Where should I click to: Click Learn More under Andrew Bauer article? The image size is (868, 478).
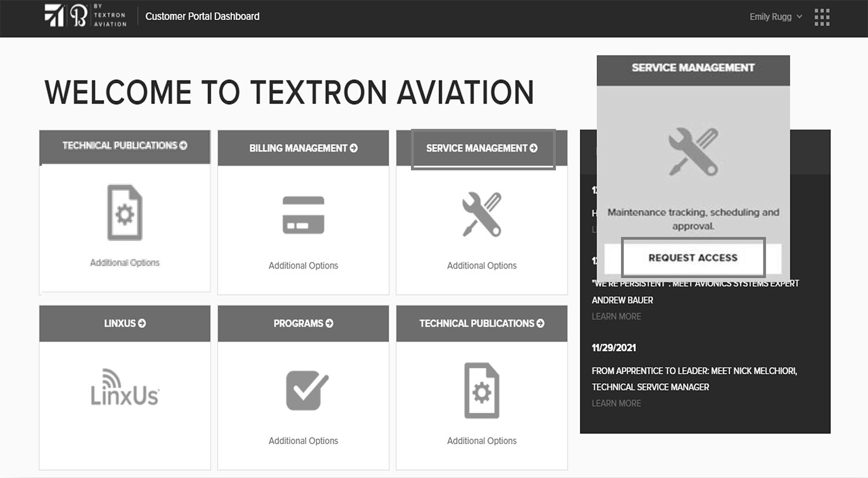(x=616, y=317)
